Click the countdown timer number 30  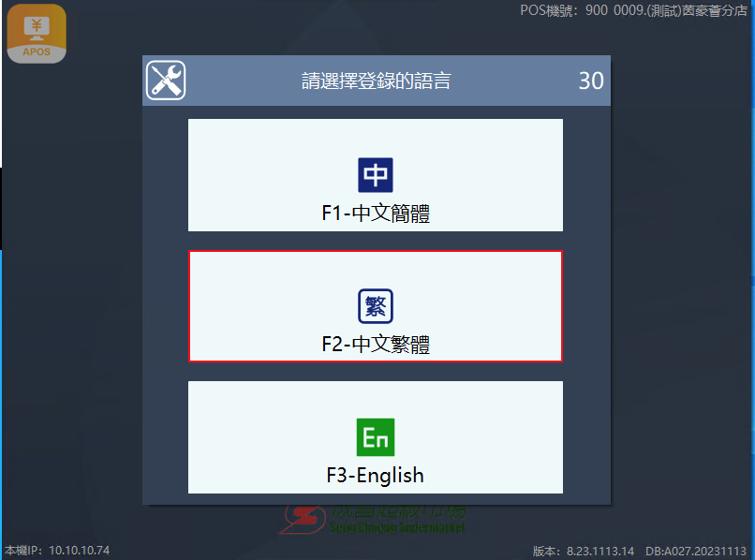tap(591, 81)
